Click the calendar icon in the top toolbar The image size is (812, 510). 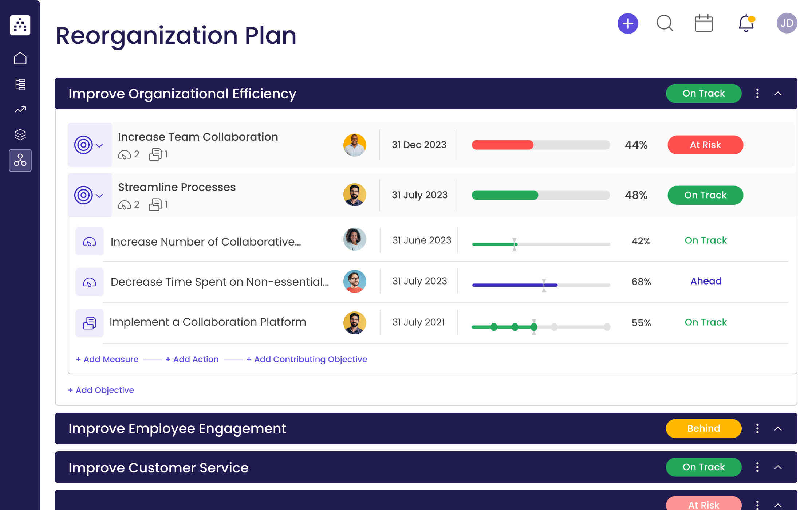tap(703, 23)
